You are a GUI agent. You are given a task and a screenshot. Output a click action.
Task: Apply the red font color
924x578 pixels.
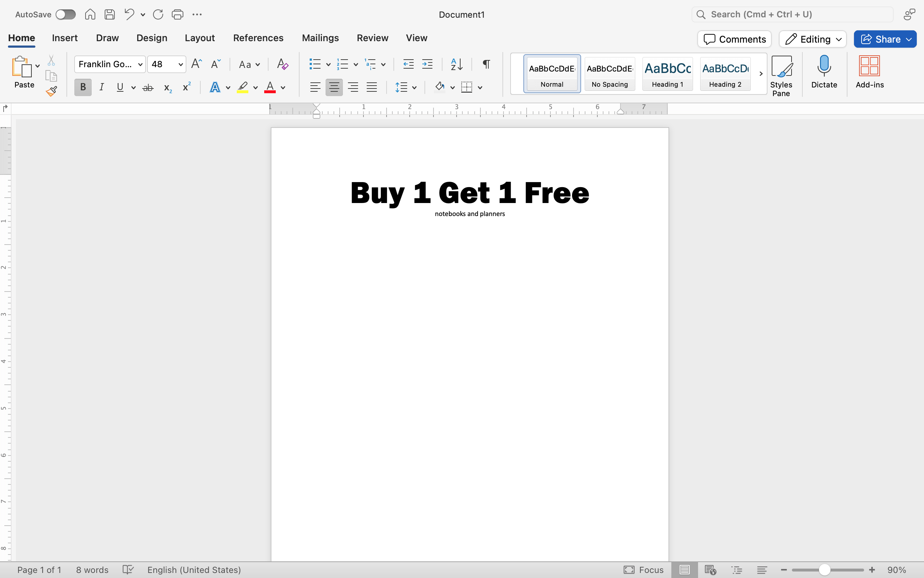click(270, 87)
